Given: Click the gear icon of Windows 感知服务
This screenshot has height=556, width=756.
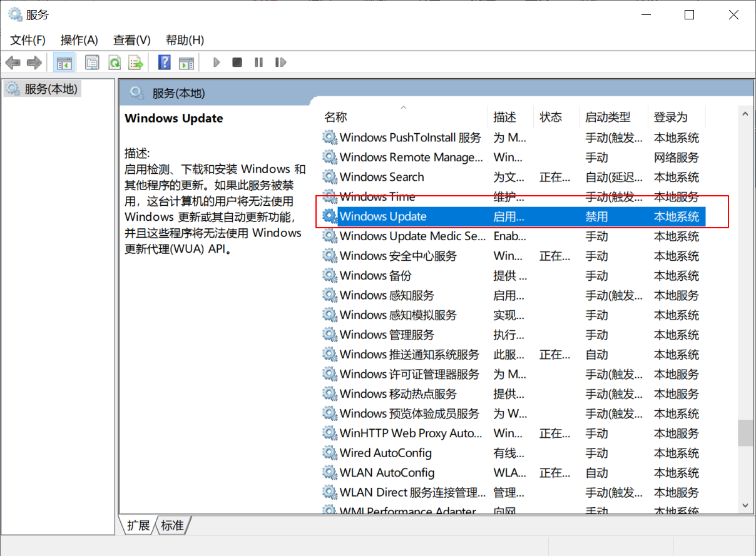Looking at the screenshot, I should [329, 295].
